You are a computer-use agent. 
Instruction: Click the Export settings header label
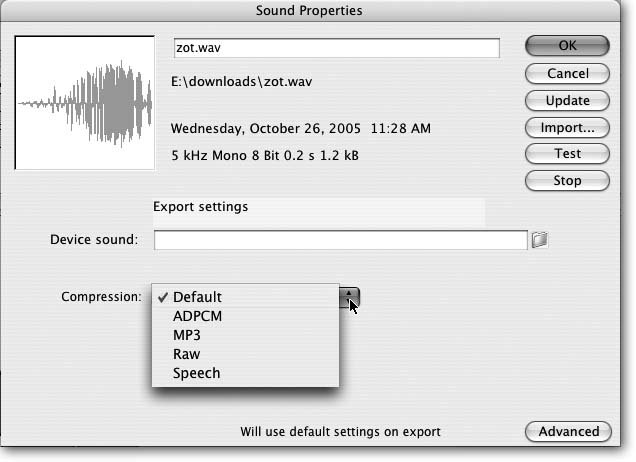pos(200,207)
